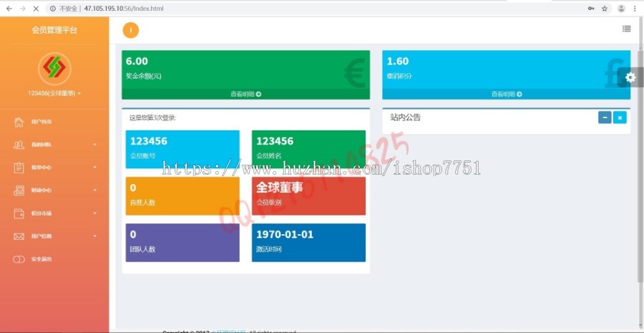644x333 pixels.
Task: Close the 站内公告 panel with x button
Action: click(620, 117)
